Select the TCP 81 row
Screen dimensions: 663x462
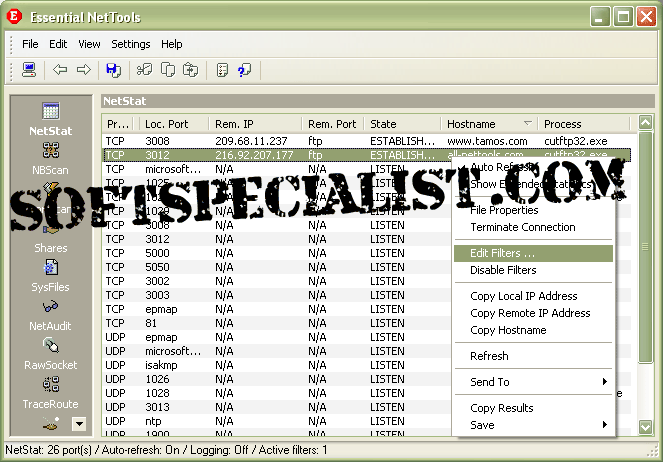(277, 323)
